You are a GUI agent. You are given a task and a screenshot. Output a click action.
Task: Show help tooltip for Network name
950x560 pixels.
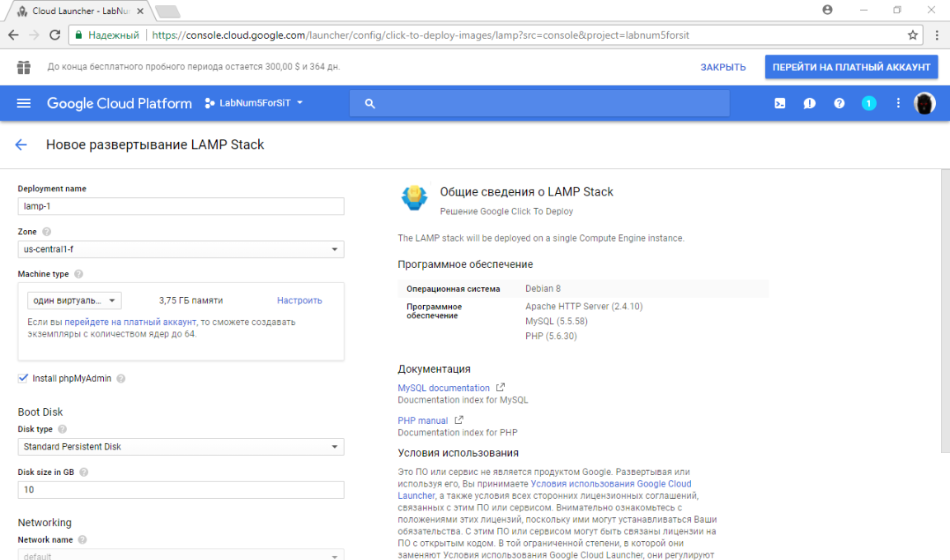click(82, 539)
